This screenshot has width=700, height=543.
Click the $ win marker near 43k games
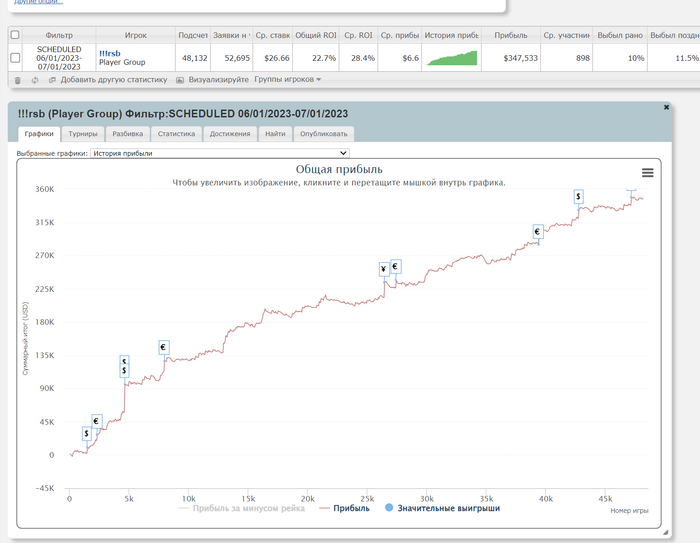click(578, 196)
